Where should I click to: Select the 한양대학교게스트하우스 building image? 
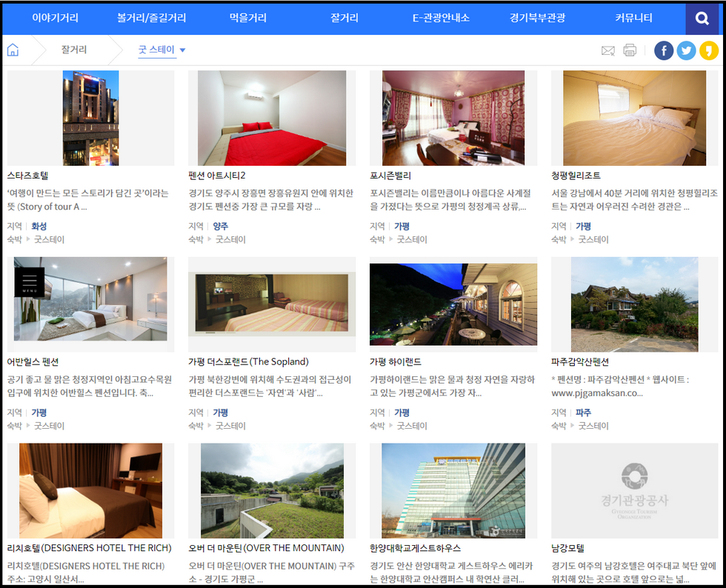pyautogui.click(x=453, y=490)
